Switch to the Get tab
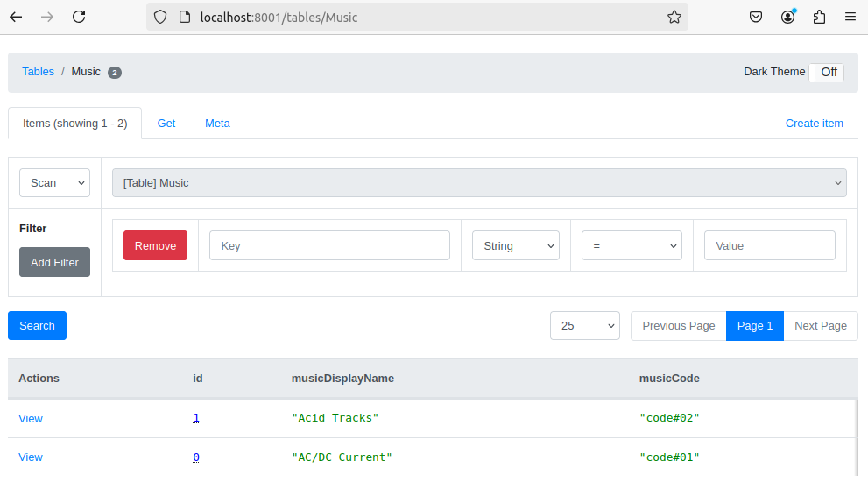The image size is (868, 489). click(166, 124)
